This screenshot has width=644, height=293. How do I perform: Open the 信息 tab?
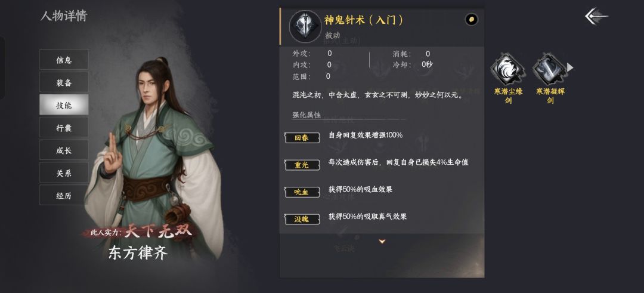click(x=64, y=60)
